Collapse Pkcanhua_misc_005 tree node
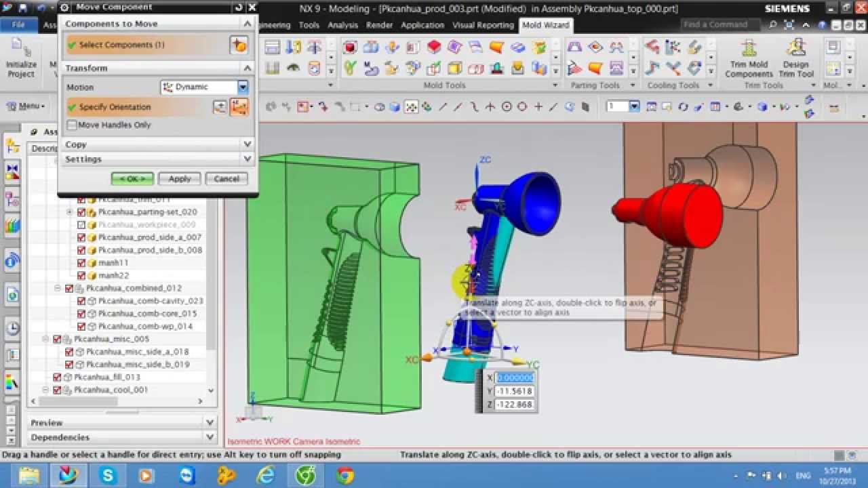 46,339
